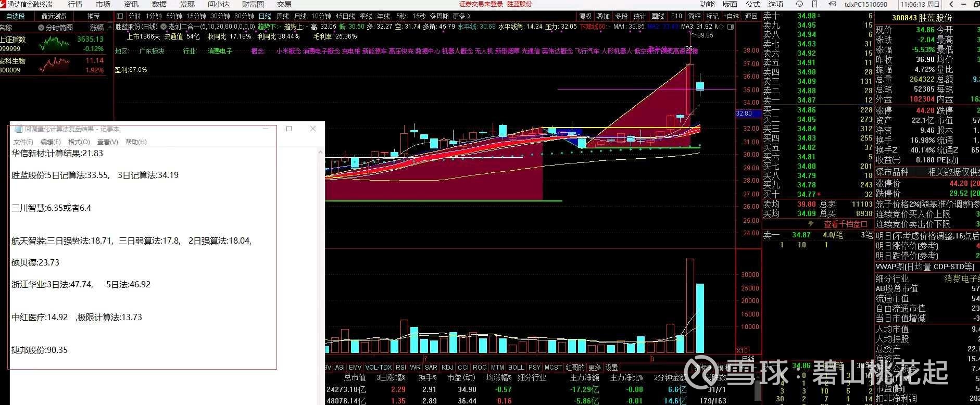This screenshot has height=405, width=980.
Task: Open the 问小达 menu
Action: (x=219, y=4)
